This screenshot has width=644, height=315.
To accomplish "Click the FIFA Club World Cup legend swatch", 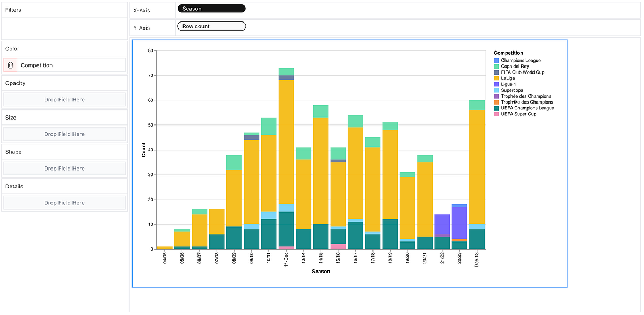I will [x=496, y=72].
